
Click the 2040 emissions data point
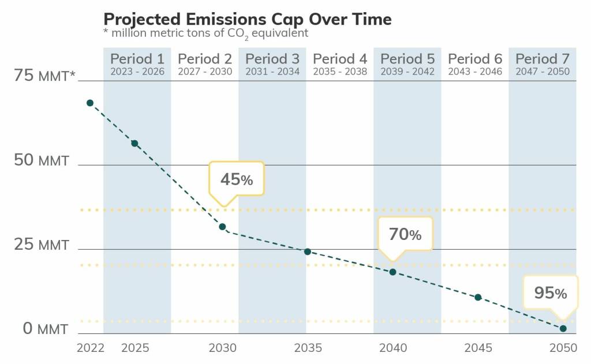coord(393,272)
